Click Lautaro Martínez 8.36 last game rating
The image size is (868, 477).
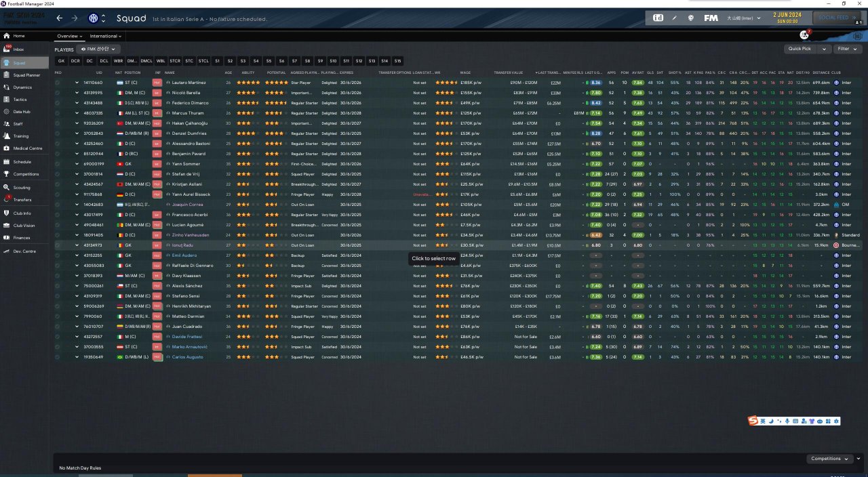[x=596, y=83]
